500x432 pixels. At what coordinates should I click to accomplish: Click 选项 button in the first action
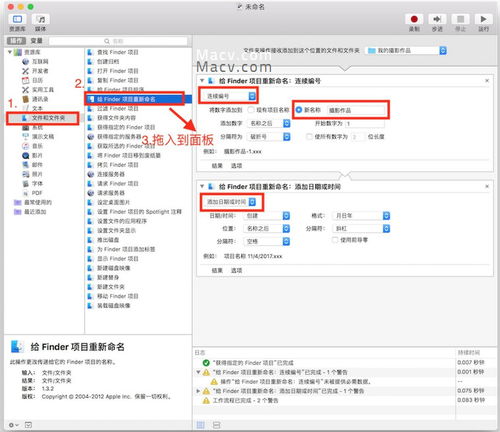pyautogui.click(x=236, y=166)
